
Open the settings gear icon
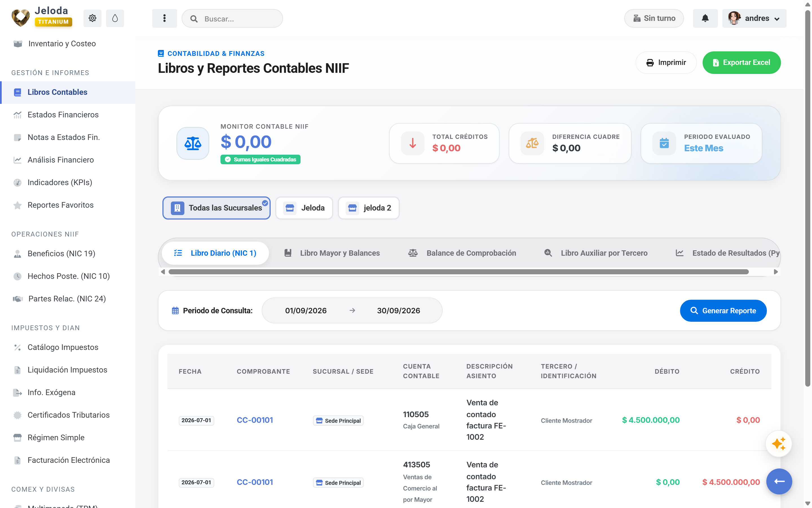coord(92,18)
